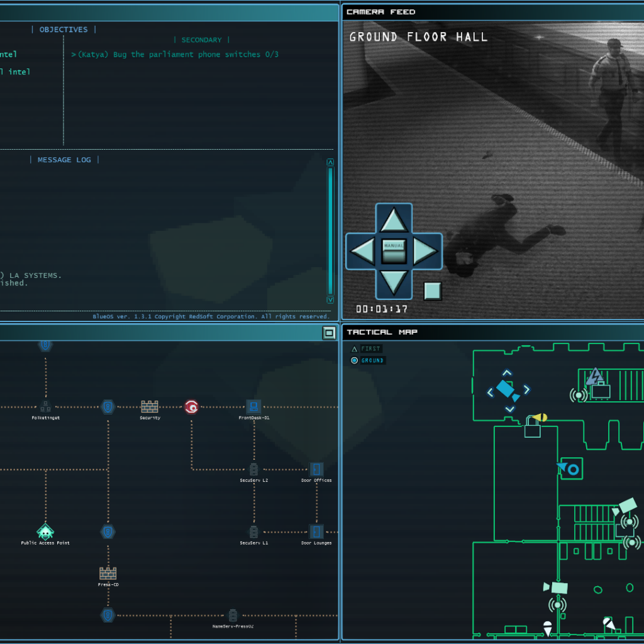Click the padlock on tactical map
Viewport: 644px width, 644px height.
[x=533, y=430]
